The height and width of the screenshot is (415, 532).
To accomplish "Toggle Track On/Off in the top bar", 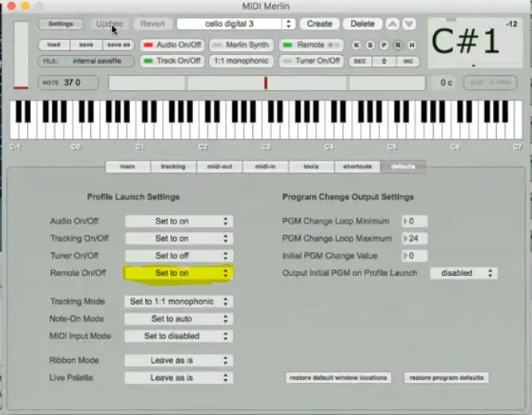I will [172, 61].
